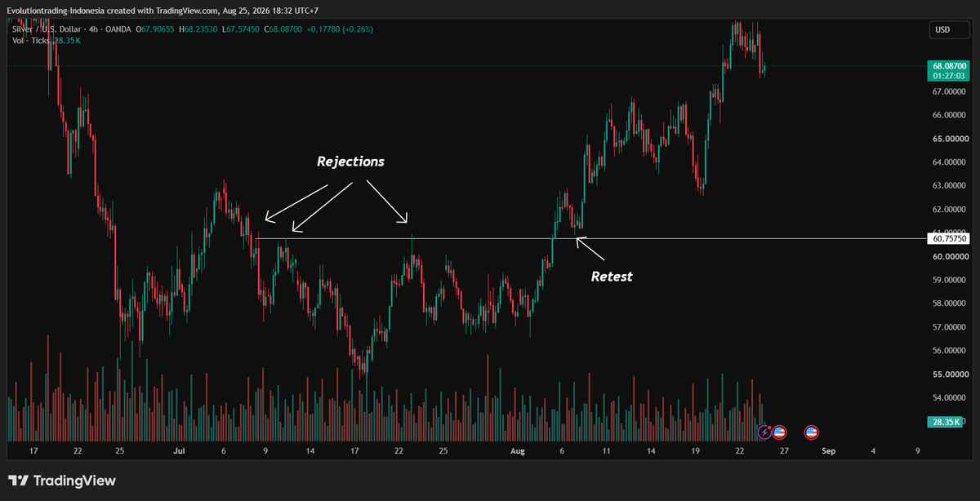Screen dimensions: 980x501
Task: Click the high value H68.23530
Action: [200, 29]
